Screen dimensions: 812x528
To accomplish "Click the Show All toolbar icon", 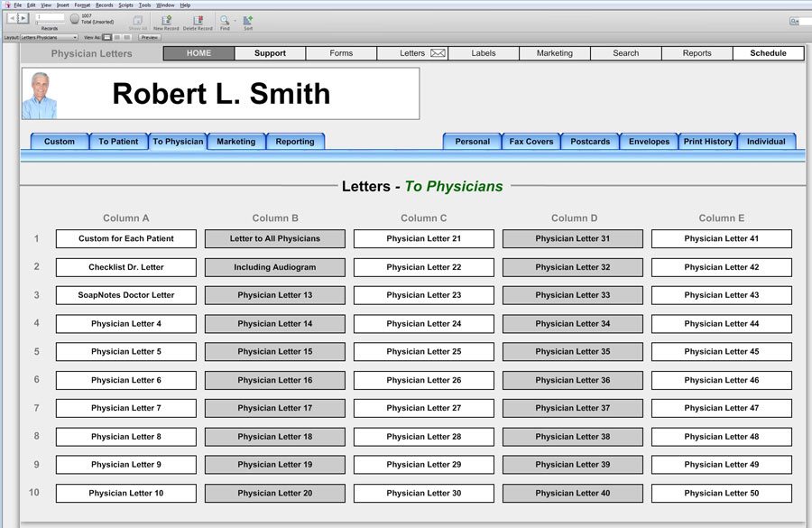I will click(x=138, y=22).
